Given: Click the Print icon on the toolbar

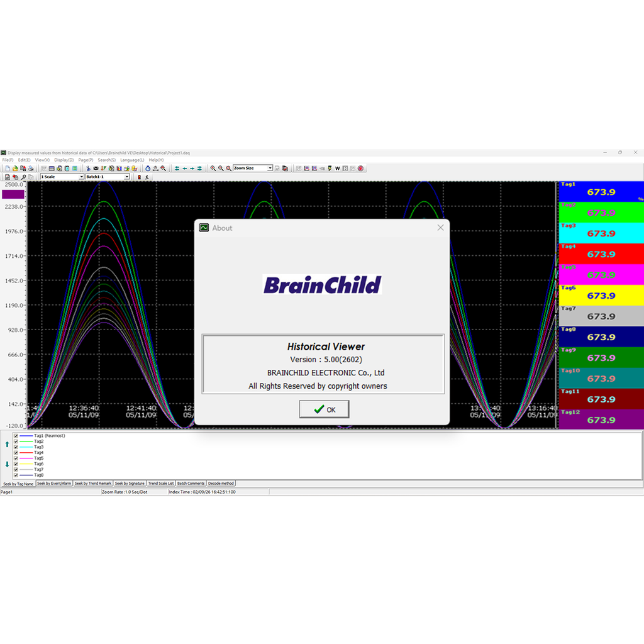Looking at the screenshot, I should [x=32, y=167].
